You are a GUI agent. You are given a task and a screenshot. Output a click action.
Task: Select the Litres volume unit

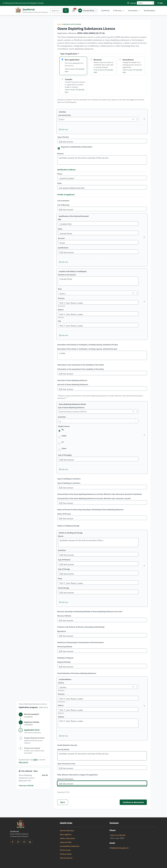pos(60,450)
